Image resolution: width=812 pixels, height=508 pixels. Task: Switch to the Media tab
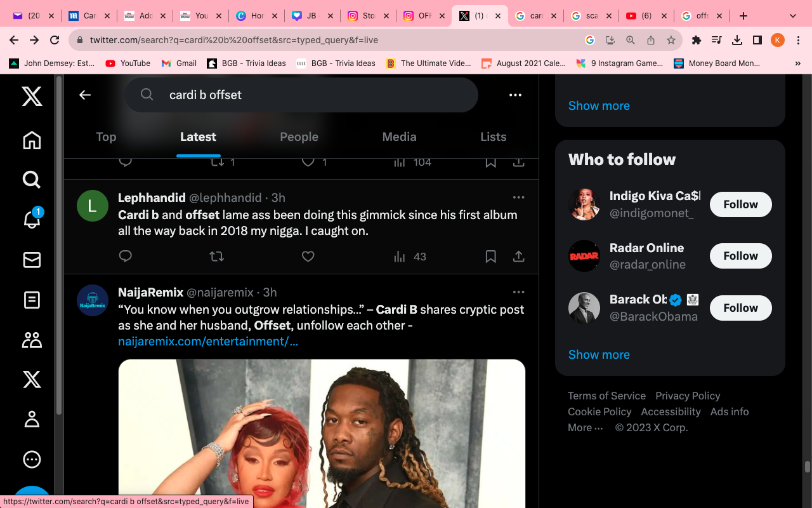(x=400, y=137)
